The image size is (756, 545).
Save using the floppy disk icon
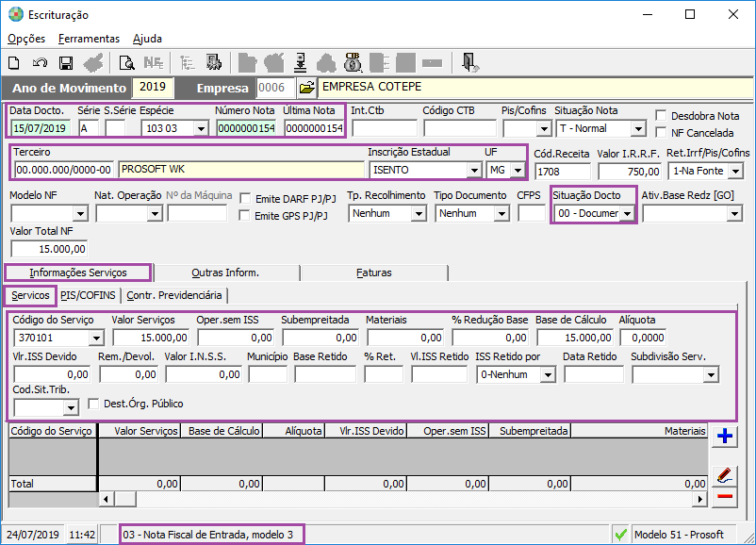tap(66, 63)
